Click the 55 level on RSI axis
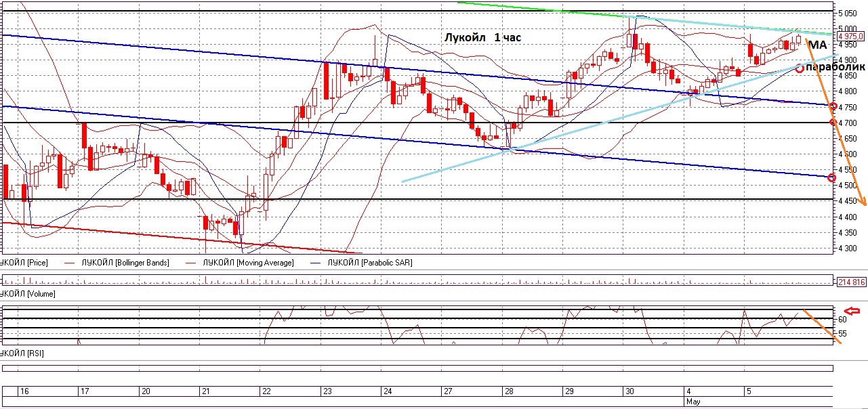The width and height of the screenshot is (868, 409). pyautogui.click(x=842, y=334)
